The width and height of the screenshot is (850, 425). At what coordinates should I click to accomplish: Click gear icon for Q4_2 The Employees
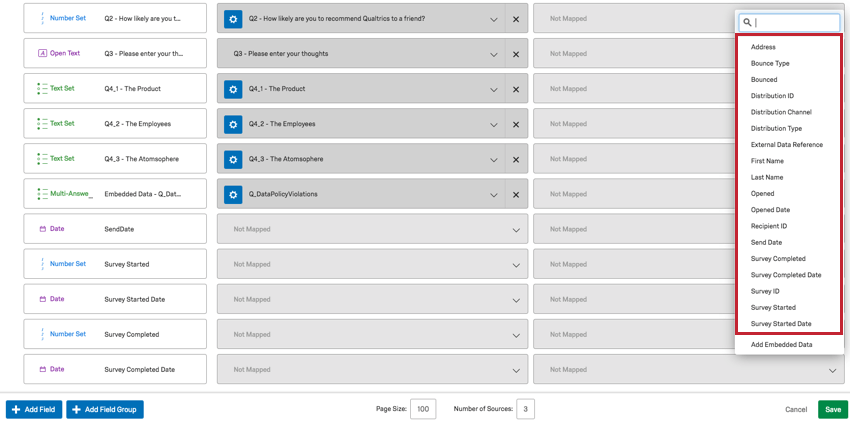(x=233, y=124)
